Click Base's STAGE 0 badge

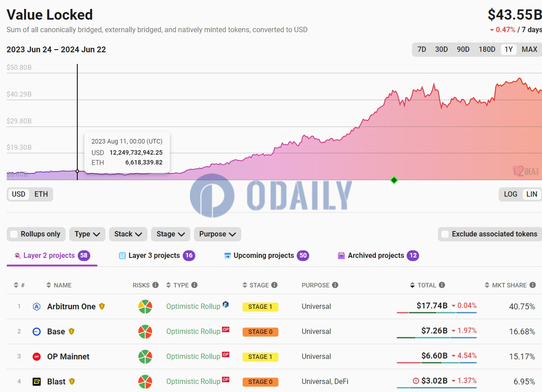tap(260, 332)
